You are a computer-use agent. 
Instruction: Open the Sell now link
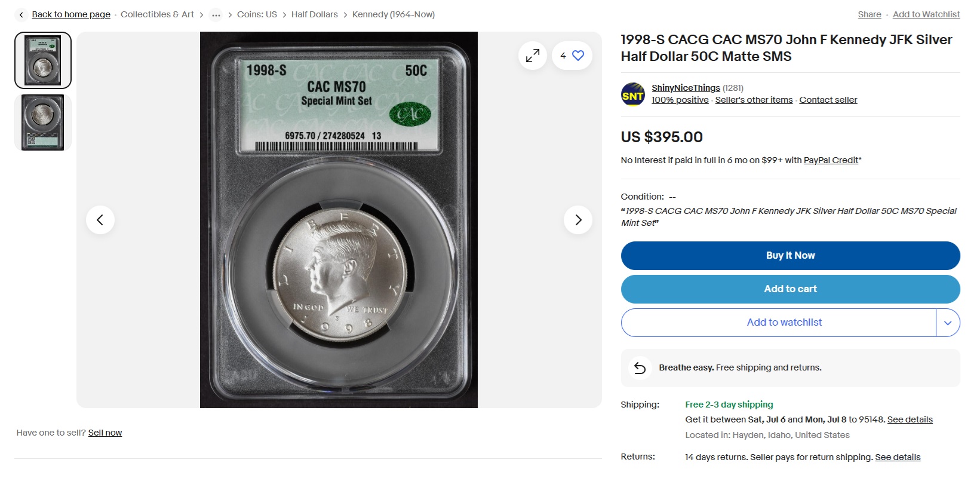(x=105, y=433)
